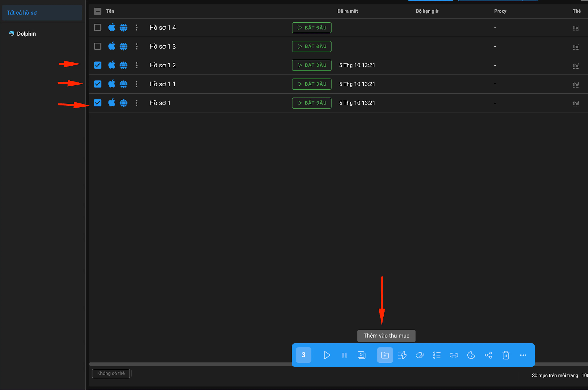Select Tất cả hồ sơ in sidebar
The width and height of the screenshot is (588, 390).
[x=42, y=13]
